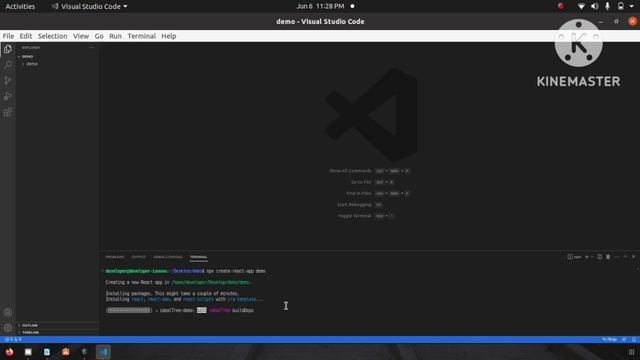Screen dimensions: 640x360
Task: Open the Manage gear icon
Action: click(8, 328)
